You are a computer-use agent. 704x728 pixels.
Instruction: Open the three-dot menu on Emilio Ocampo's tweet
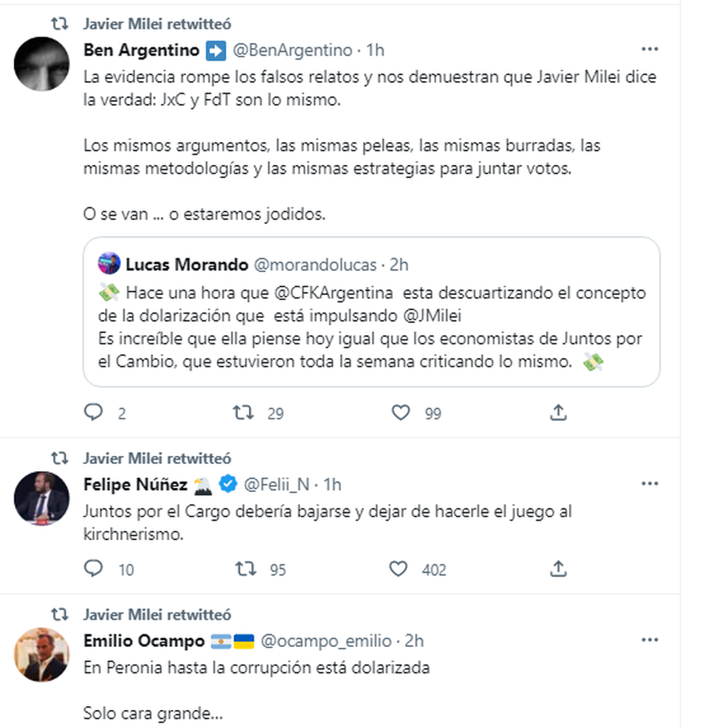651,640
